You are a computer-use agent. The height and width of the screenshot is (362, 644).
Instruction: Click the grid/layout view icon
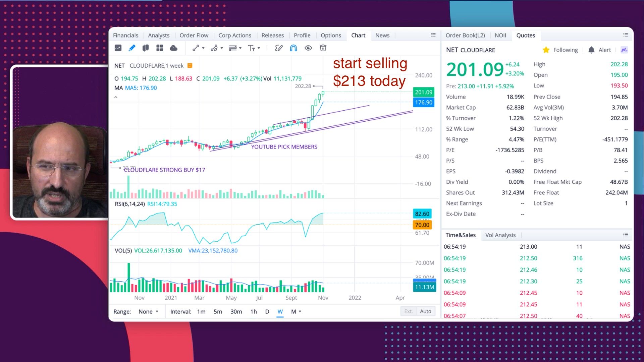(160, 48)
